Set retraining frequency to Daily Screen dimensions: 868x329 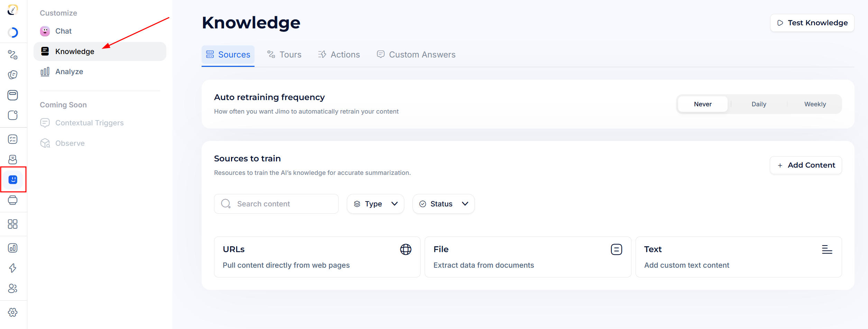(x=759, y=104)
